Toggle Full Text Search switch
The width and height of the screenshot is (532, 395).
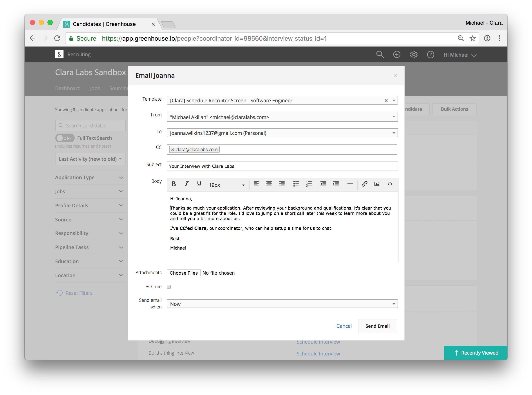[x=65, y=138]
